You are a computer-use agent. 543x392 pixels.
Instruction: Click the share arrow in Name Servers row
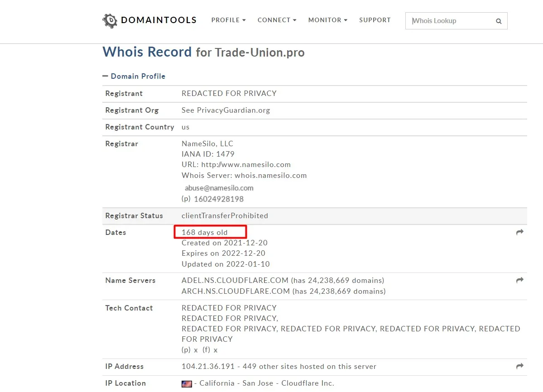[519, 280]
